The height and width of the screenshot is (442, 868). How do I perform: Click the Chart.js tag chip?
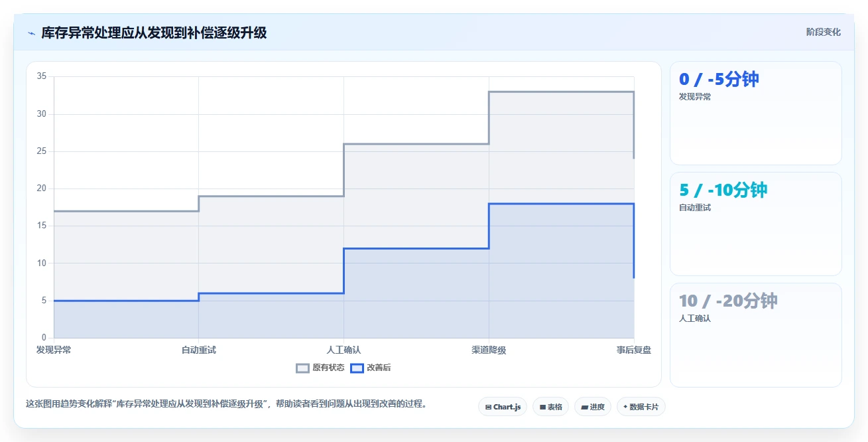coord(503,407)
